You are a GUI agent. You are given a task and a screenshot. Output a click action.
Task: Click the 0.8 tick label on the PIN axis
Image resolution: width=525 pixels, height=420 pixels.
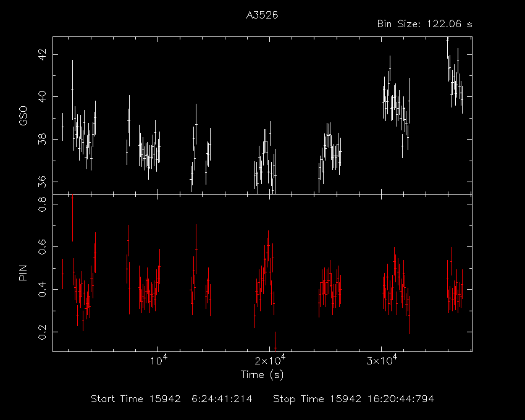click(43, 204)
